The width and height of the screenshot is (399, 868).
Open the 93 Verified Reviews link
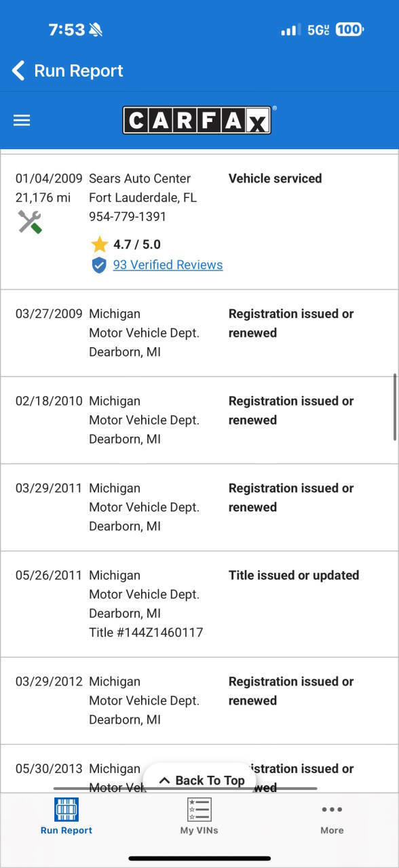tap(169, 264)
